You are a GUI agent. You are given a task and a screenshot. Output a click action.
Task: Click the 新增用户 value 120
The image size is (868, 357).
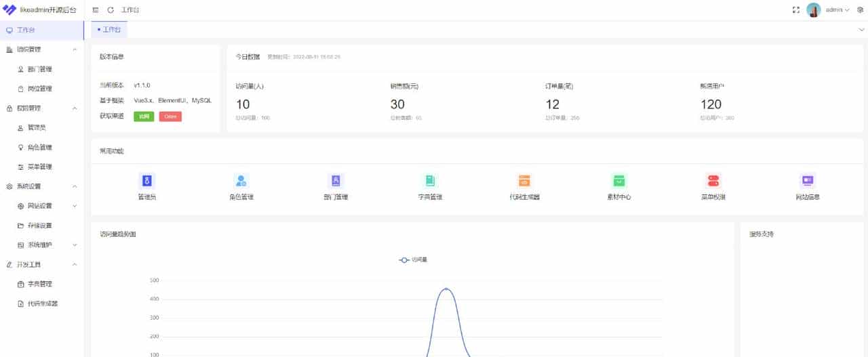711,104
